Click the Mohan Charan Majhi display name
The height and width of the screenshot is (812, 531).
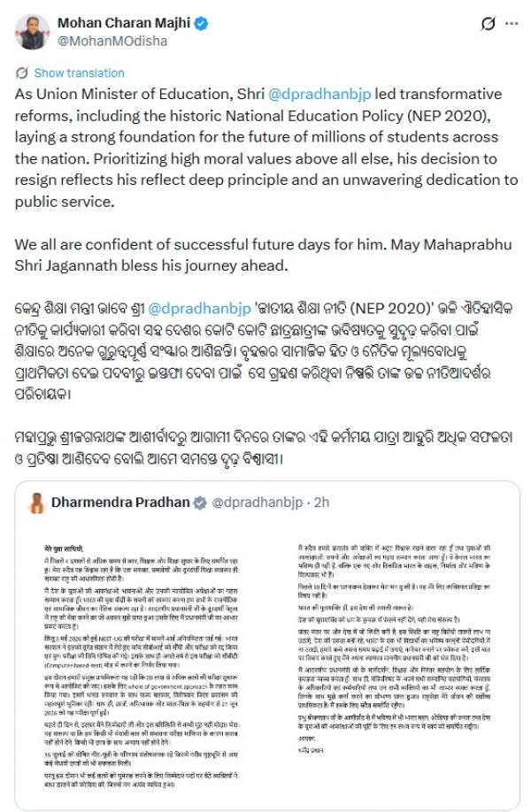pos(124,23)
